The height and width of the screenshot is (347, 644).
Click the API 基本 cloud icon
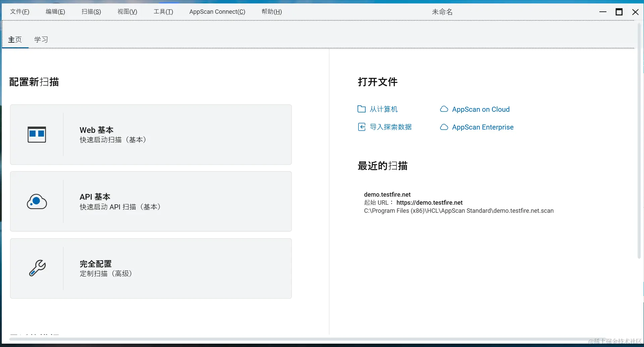tap(37, 201)
